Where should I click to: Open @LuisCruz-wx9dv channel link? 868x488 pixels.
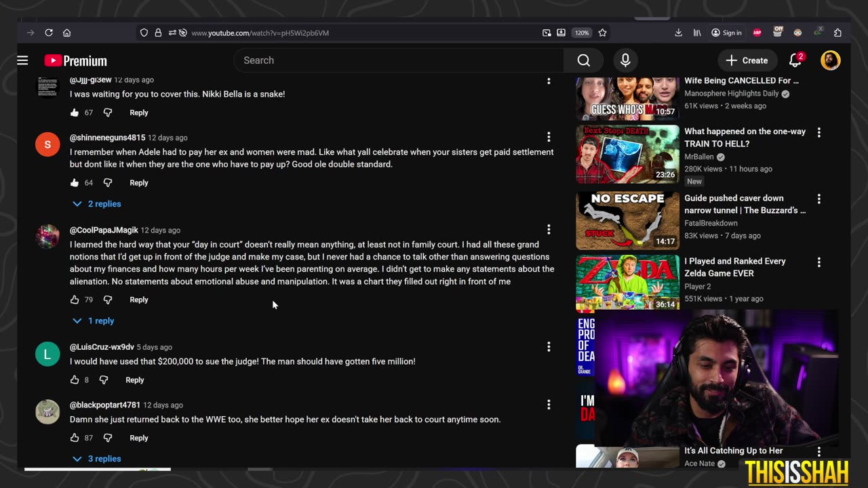[102, 347]
